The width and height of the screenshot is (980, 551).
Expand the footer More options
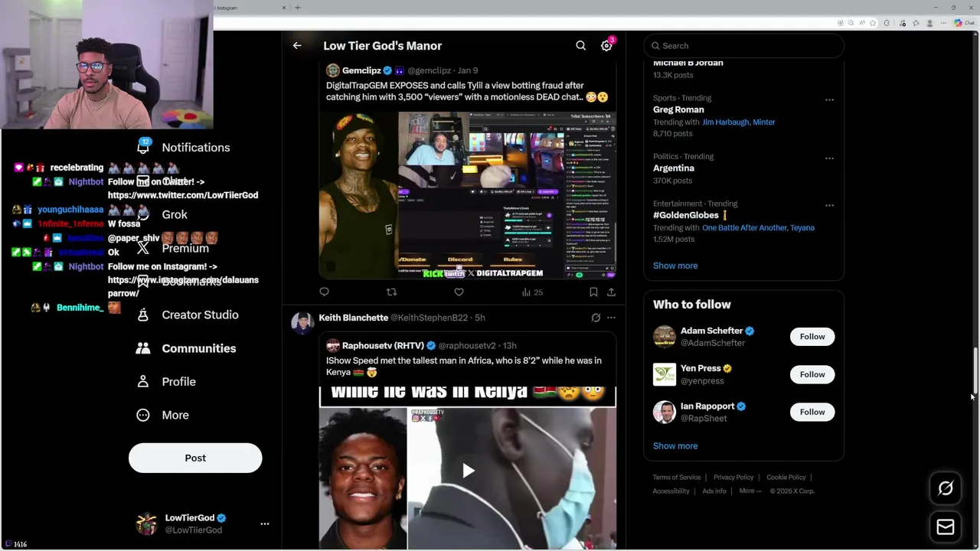(x=750, y=491)
